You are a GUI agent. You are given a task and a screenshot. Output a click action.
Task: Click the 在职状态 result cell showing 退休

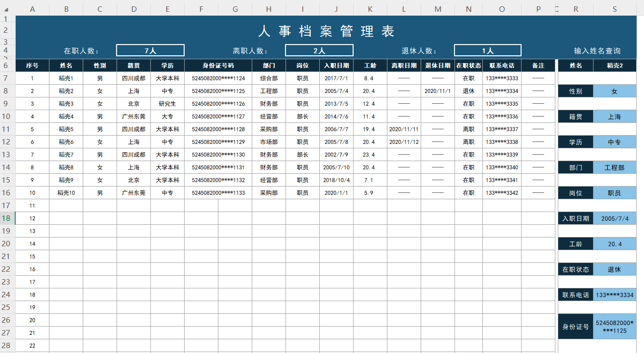pos(615,269)
